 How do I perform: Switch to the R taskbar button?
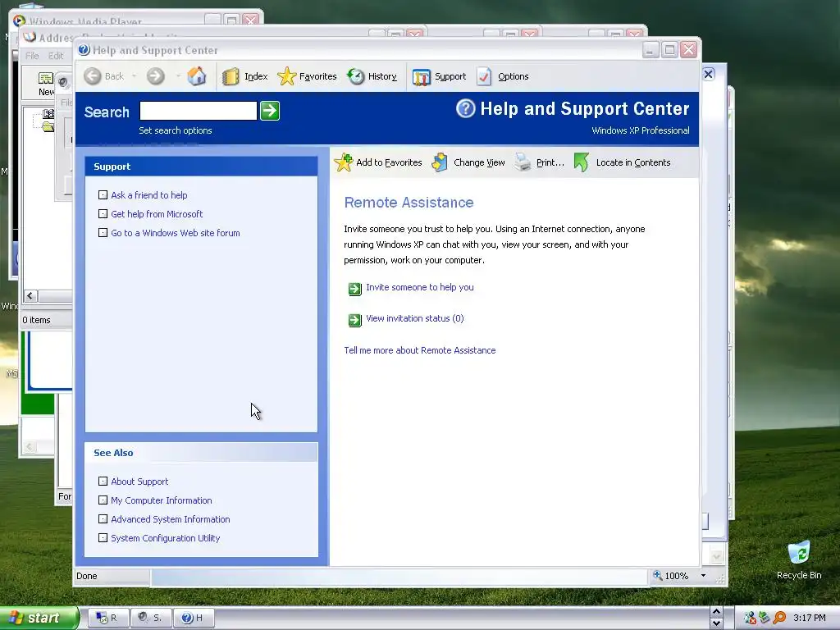coord(108,618)
